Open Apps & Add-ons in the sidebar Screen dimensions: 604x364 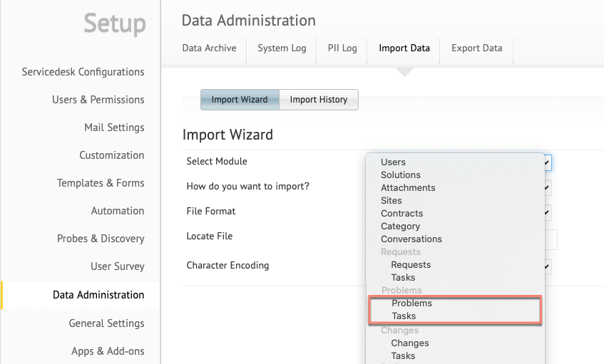pos(107,350)
